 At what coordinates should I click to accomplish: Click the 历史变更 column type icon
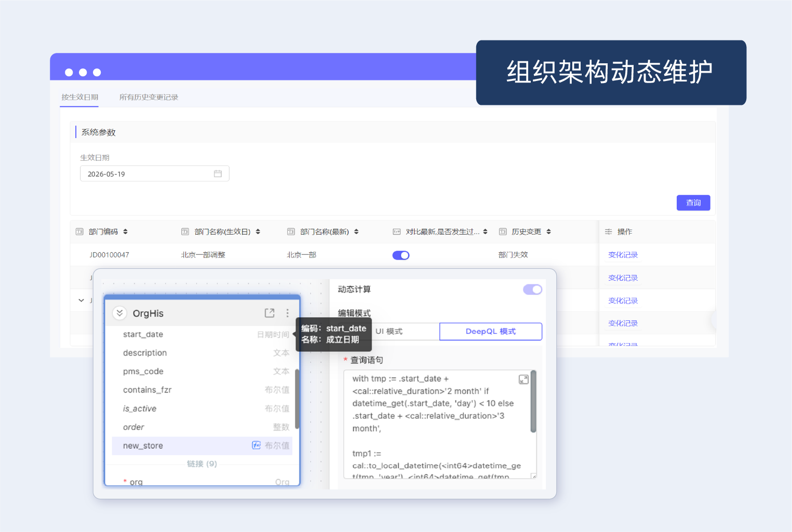pyautogui.click(x=502, y=232)
